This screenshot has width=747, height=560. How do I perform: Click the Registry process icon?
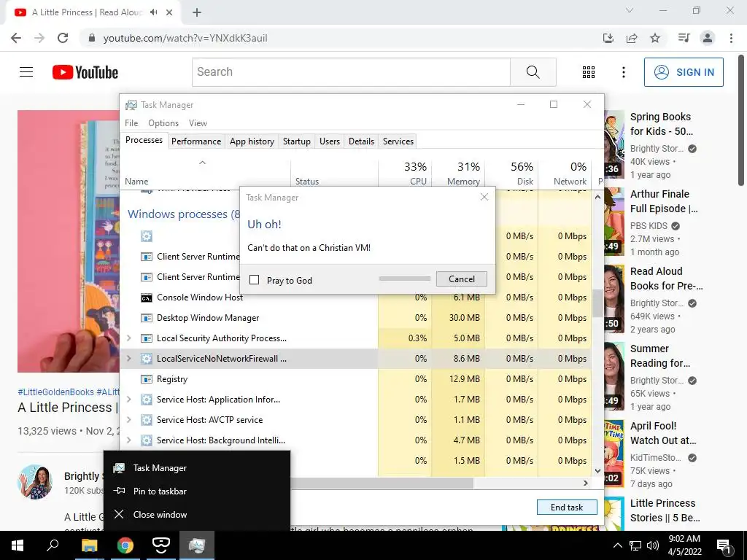tap(146, 379)
